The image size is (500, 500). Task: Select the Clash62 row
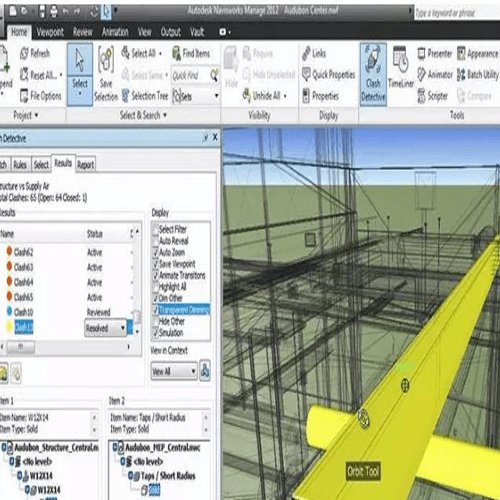(67, 252)
